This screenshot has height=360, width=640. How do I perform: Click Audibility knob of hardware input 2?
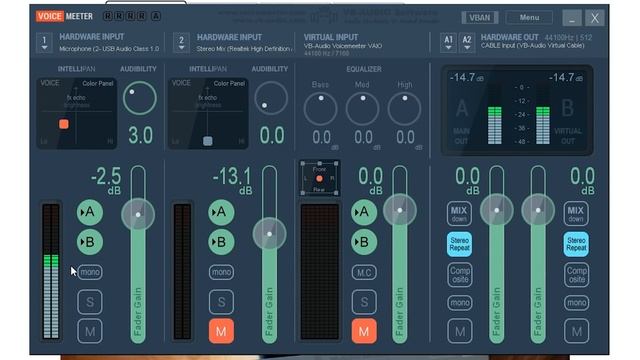(x=271, y=98)
